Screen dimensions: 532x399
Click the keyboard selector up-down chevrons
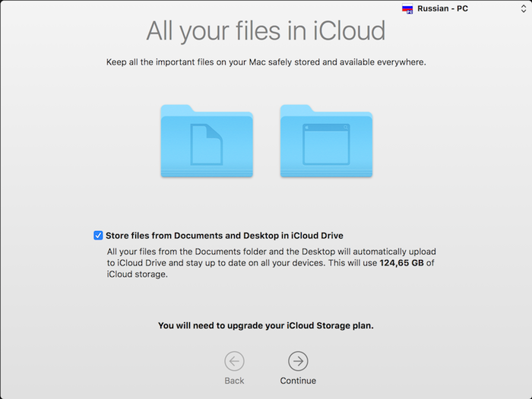click(x=524, y=8)
